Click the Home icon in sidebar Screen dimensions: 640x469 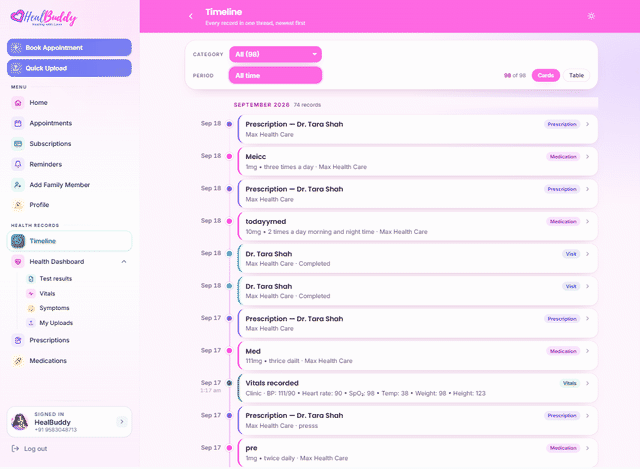pyautogui.click(x=18, y=103)
